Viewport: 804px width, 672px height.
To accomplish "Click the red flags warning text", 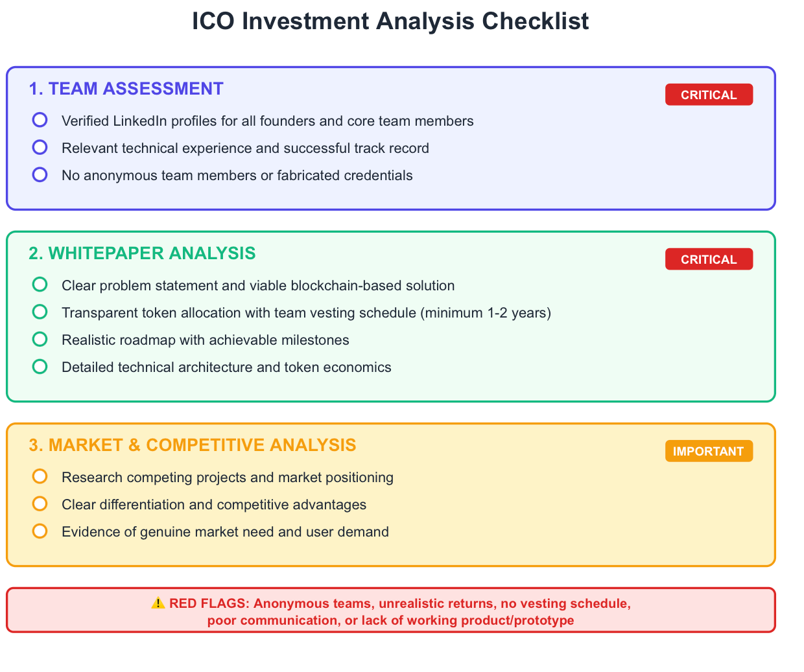I will 391,612.
